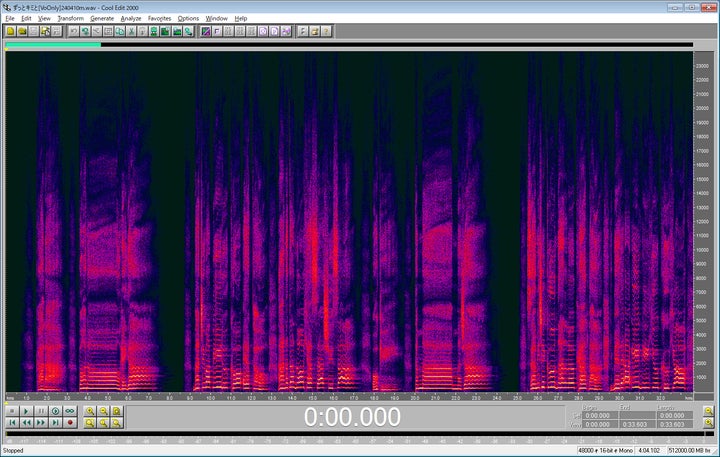Open the View menu
720x457 pixels.
[44, 18]
